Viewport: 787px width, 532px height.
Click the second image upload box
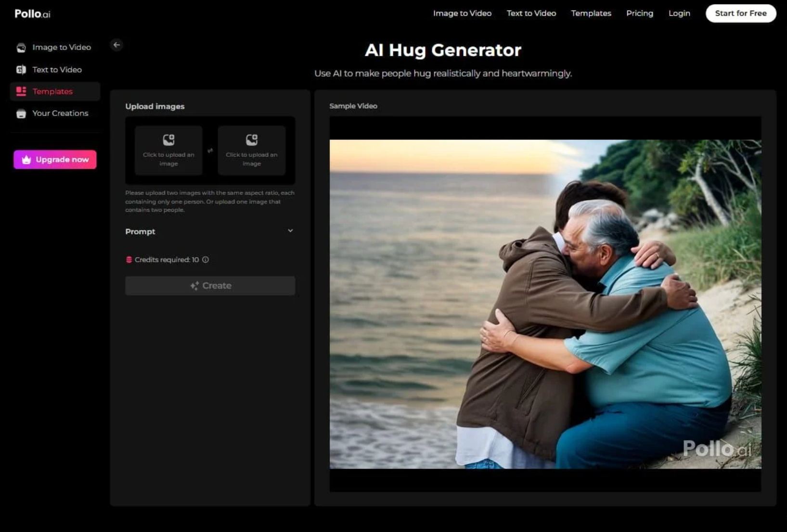(x=251, y=151)
